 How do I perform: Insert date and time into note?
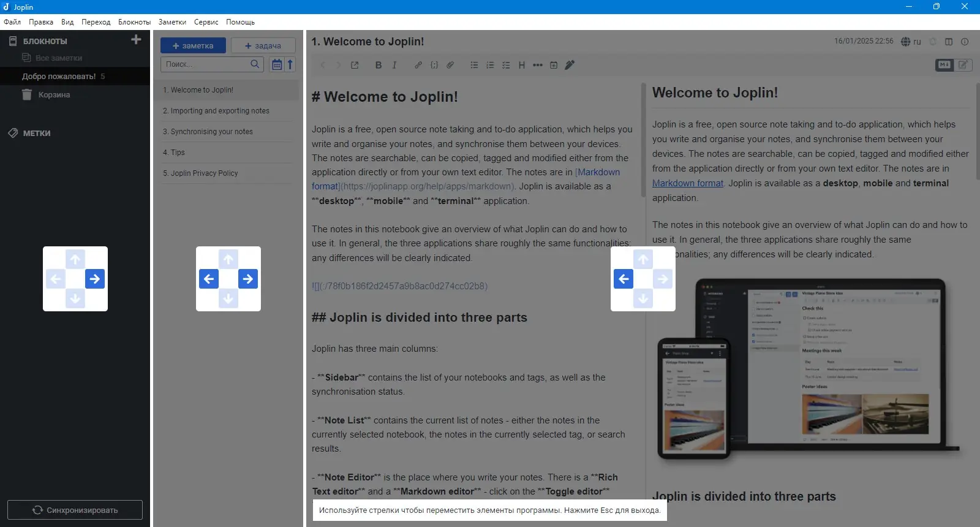click(554, 65)
